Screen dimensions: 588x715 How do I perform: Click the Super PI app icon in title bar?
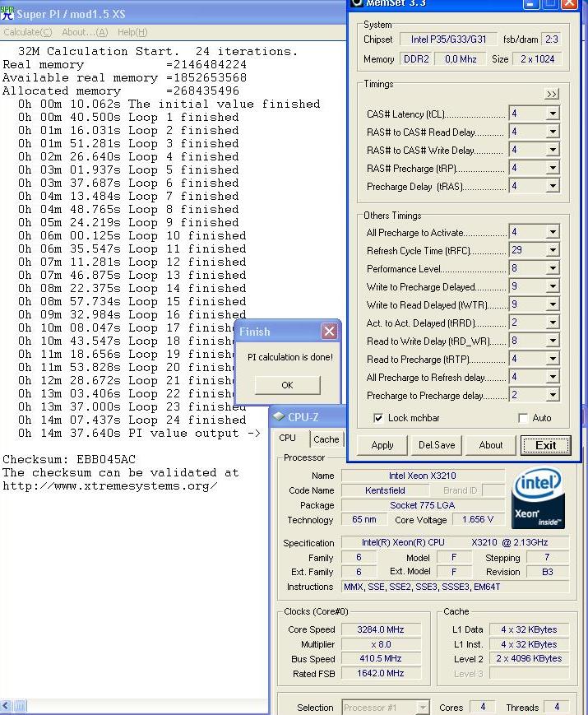point(7,14)
